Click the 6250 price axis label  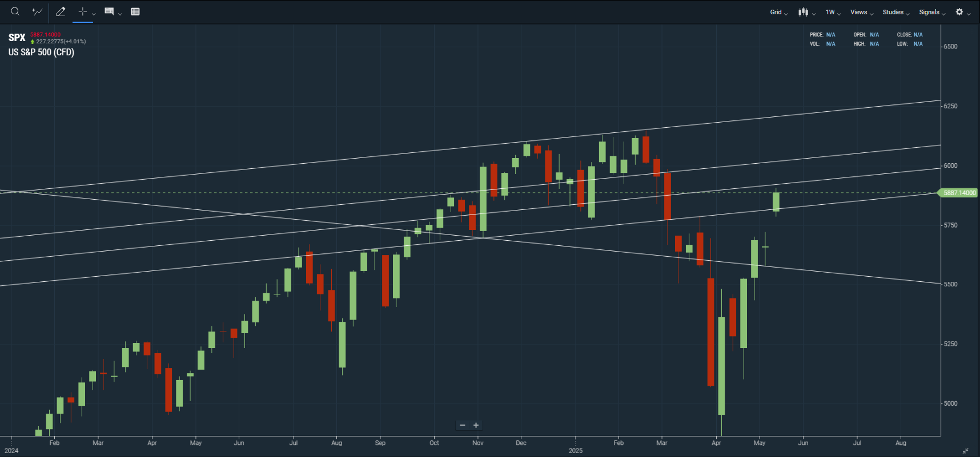pyautogui.click(x=950, y=106)
